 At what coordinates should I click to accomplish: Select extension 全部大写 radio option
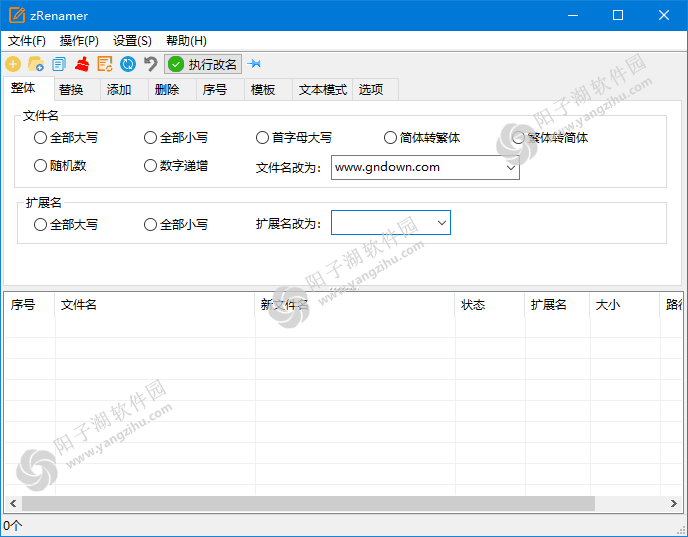tap(66, 225)
